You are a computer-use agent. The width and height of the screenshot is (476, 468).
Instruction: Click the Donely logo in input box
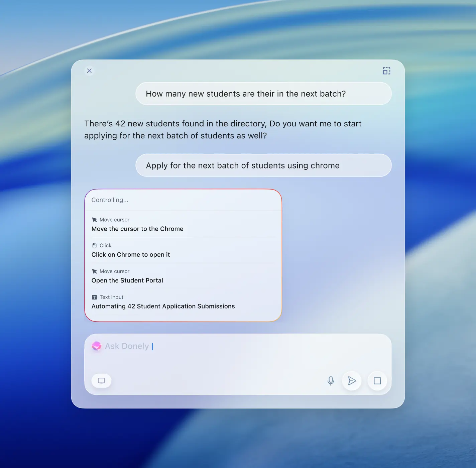coord(97,346)
